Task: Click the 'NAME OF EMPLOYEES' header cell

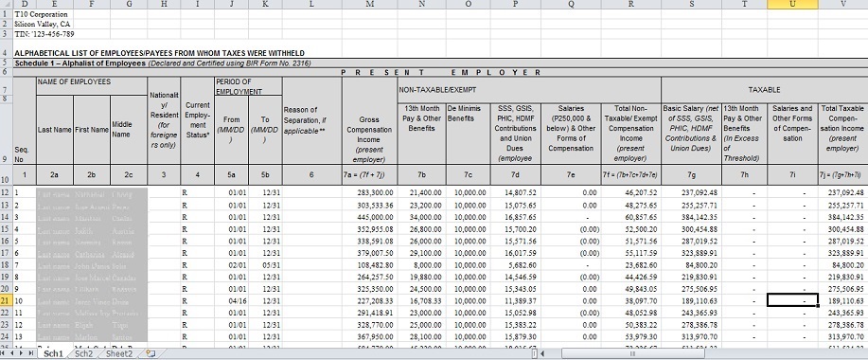Action: [91, 86]
